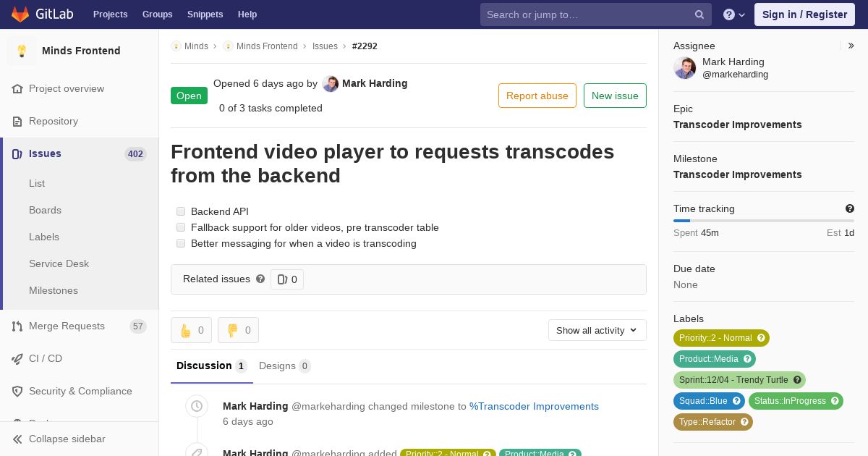Open the Transcoder Improvements link under Milestone

tap(737, 174)
